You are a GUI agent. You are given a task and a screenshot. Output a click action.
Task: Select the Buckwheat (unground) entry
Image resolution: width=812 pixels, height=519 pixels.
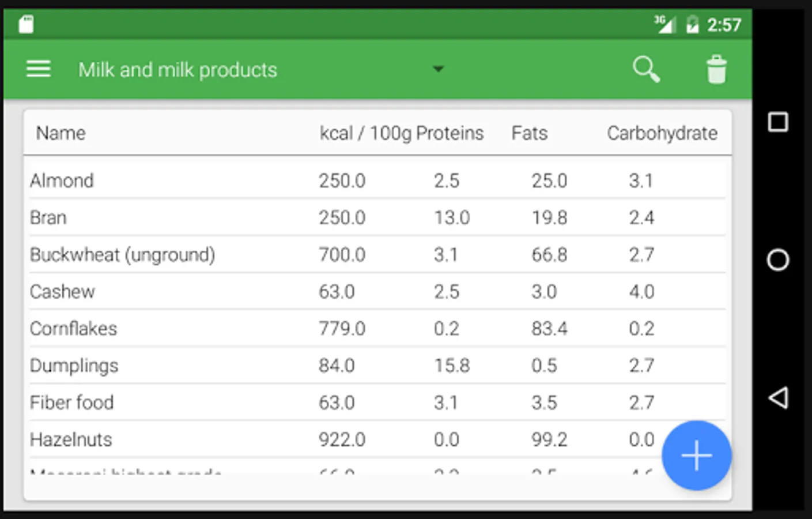click(x=122, y=254)
